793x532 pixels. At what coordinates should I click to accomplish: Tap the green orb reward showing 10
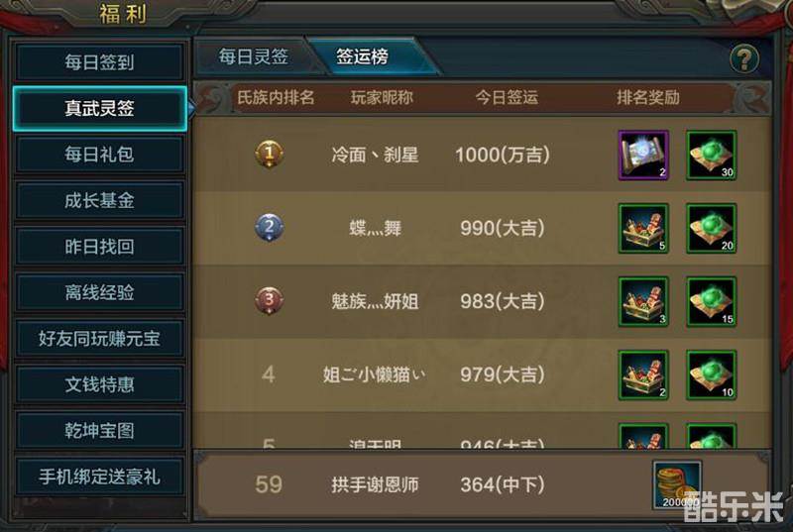pos(711,374)
